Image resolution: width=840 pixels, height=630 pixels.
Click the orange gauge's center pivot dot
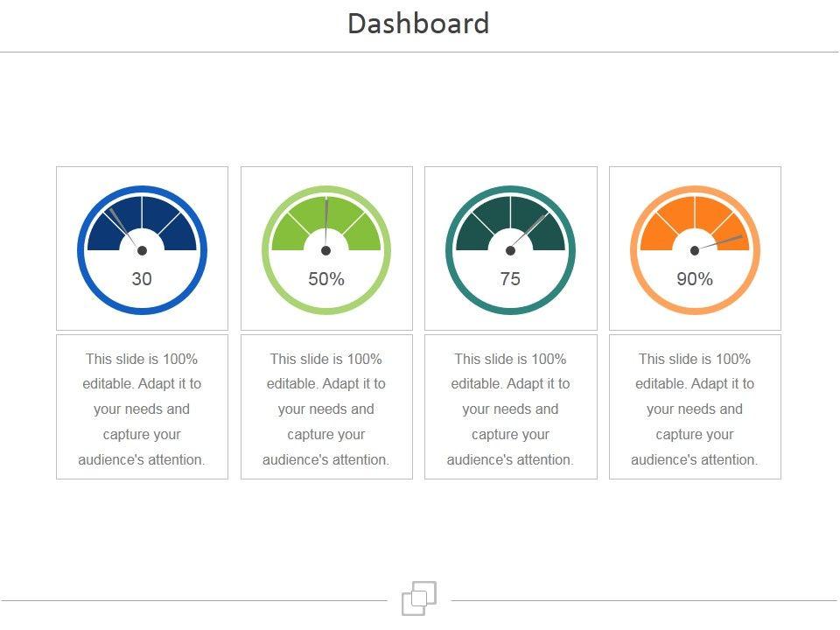[695, 251]
